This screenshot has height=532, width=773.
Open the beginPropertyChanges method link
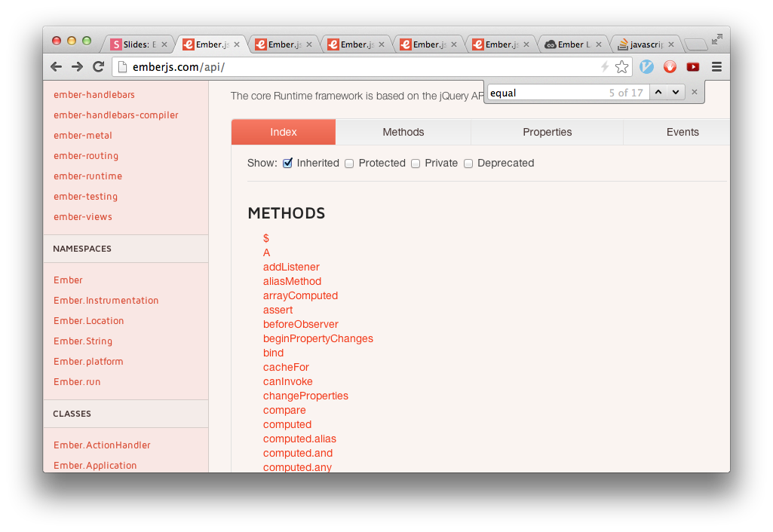point(318,338)
